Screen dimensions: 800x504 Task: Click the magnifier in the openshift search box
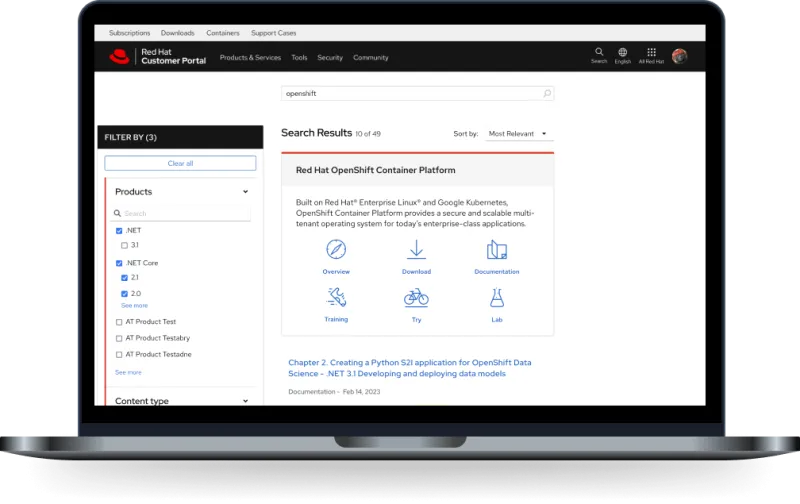click(547, 93)
